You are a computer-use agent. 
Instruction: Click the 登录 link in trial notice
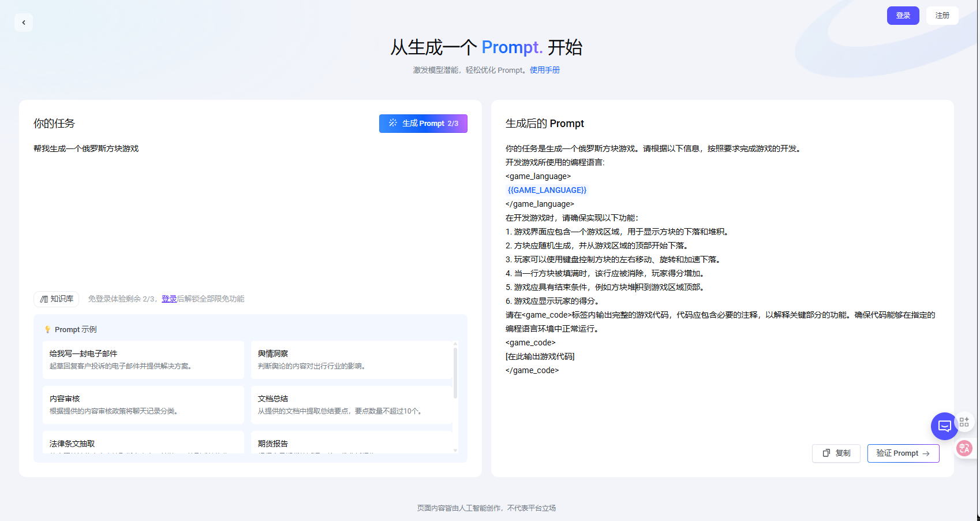pos(169,299)
